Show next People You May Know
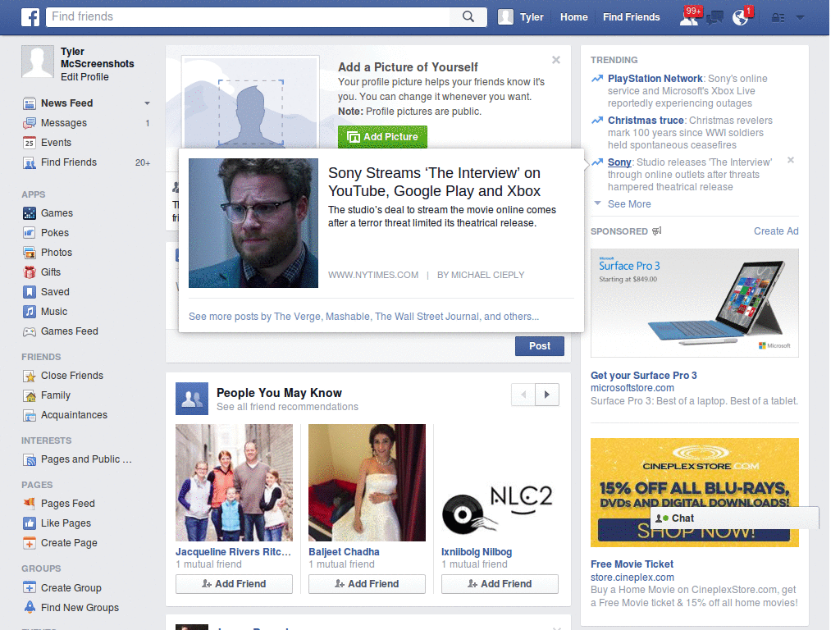840x630 pixels. click(x=547, y=395)
